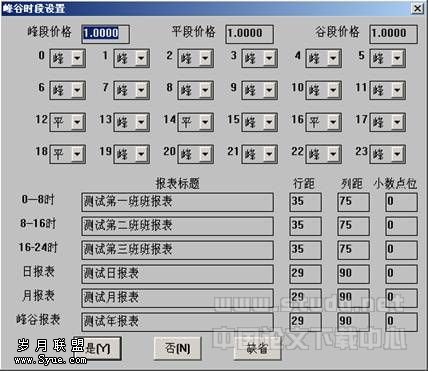The width and height of the screenshot is (428, 371).
Task: Focus the 谷段价格 price field
Action: (x=393, y=34)
